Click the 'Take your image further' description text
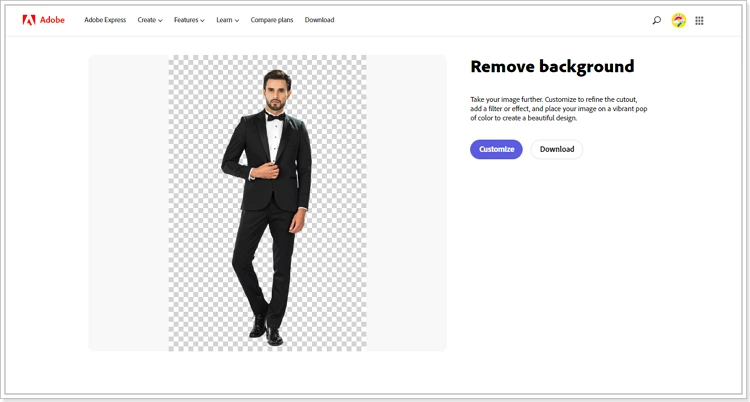 click(559, 109)
